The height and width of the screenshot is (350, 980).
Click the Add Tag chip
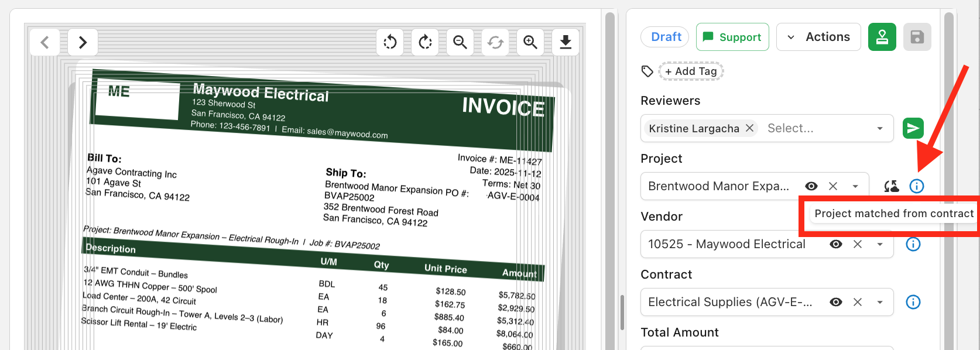[691, 71]
